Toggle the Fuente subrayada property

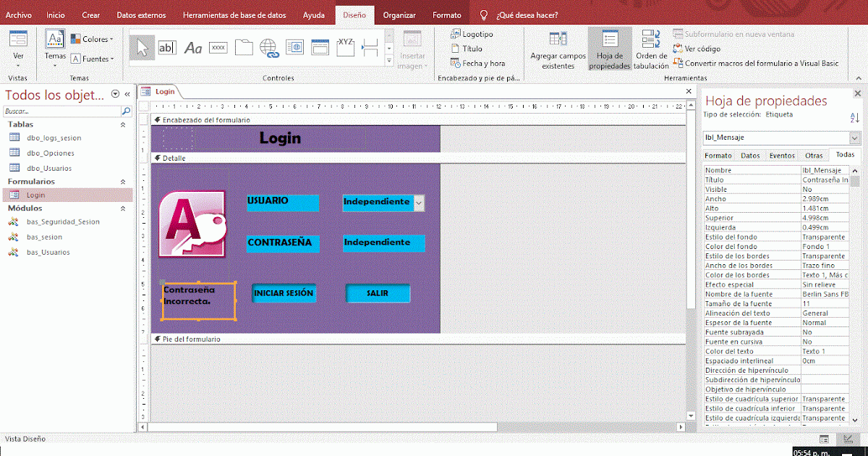coord(825,332)
